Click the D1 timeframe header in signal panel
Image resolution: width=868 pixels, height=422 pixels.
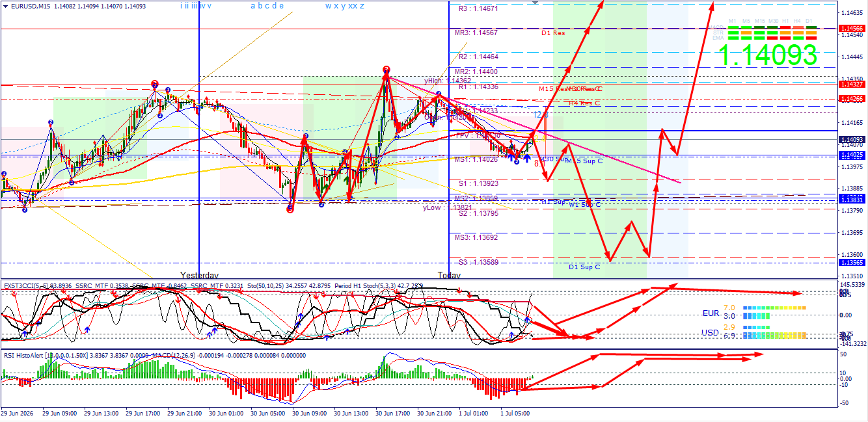click(x=809, y=21)
